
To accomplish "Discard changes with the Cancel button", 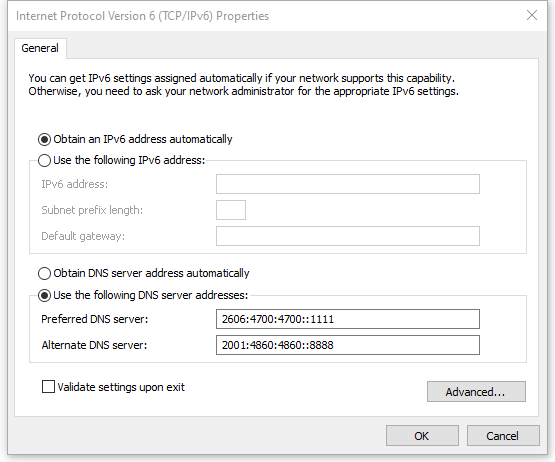I will (x=503, y=435).
